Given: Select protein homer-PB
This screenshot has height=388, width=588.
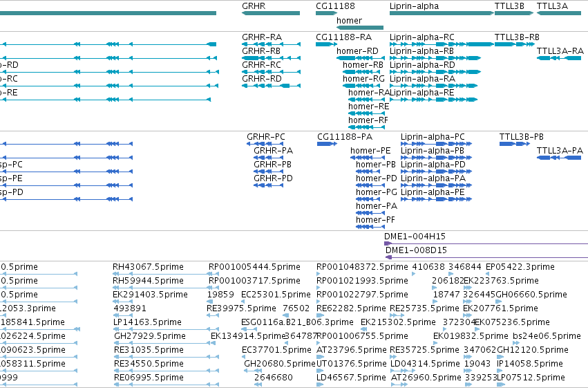Looking at the screenshot, I should [x=376, y=165].
